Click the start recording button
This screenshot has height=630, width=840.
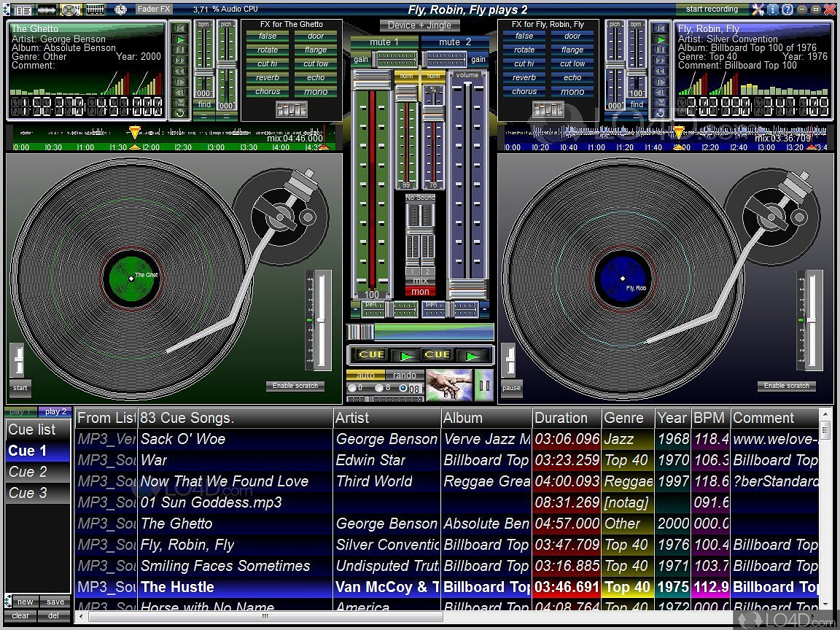click(x=712, y=9)
